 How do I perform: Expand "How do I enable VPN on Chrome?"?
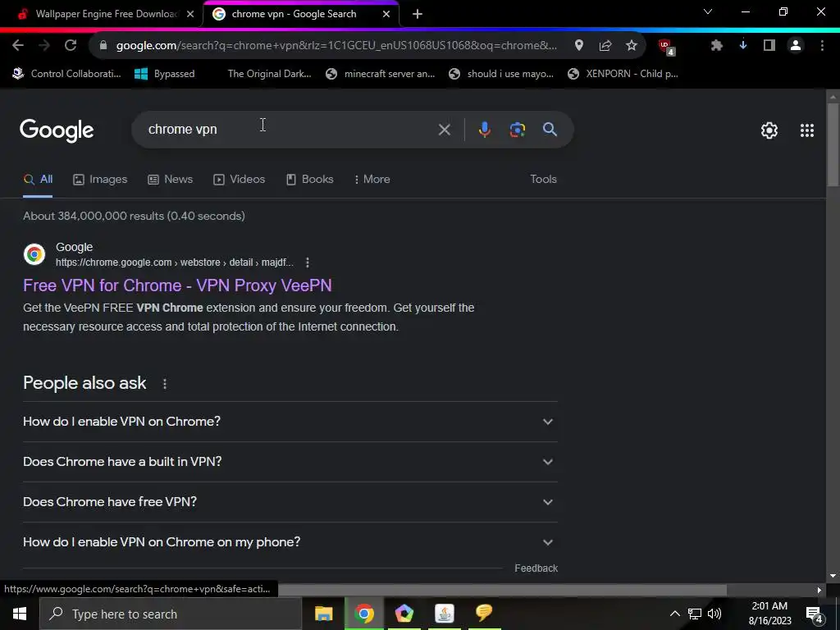tap(290, 422)
